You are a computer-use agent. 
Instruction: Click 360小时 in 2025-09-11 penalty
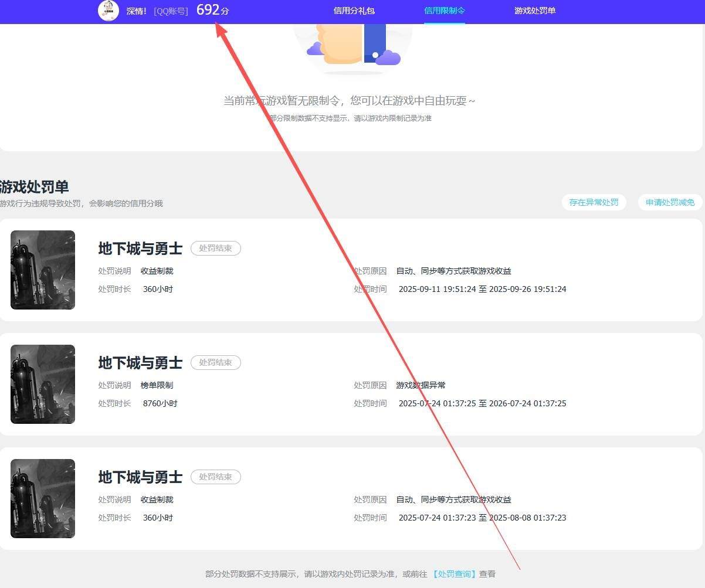click(x=158, y=289)
